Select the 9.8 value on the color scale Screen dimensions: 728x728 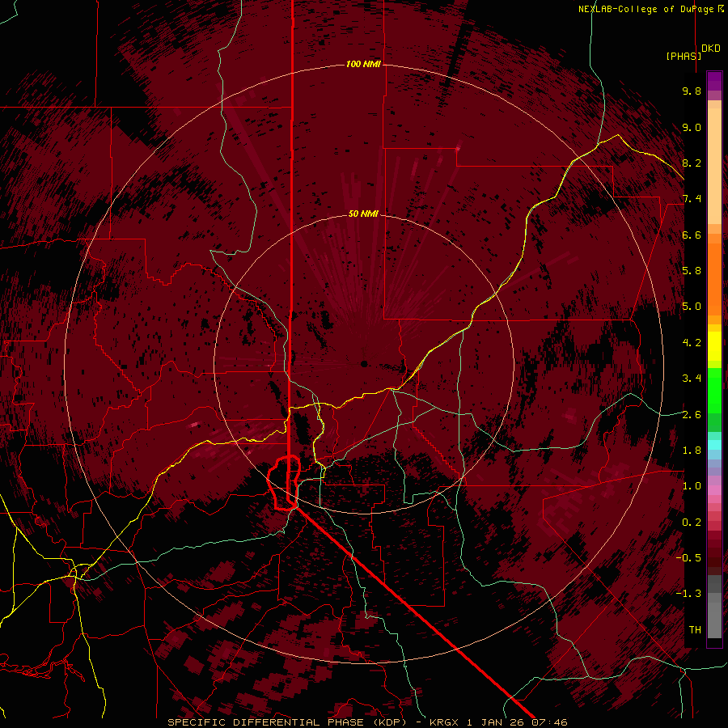tap(692, 91)
